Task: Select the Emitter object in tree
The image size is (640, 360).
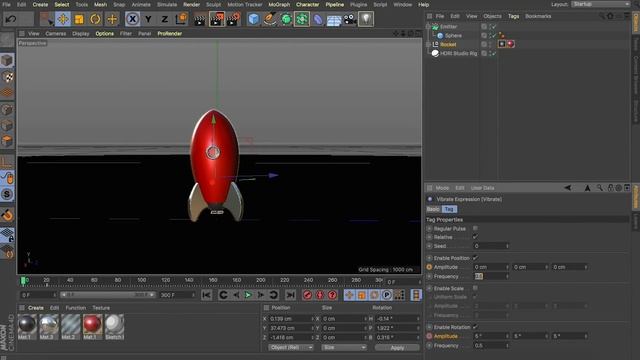Action: (x=449, y=27)
